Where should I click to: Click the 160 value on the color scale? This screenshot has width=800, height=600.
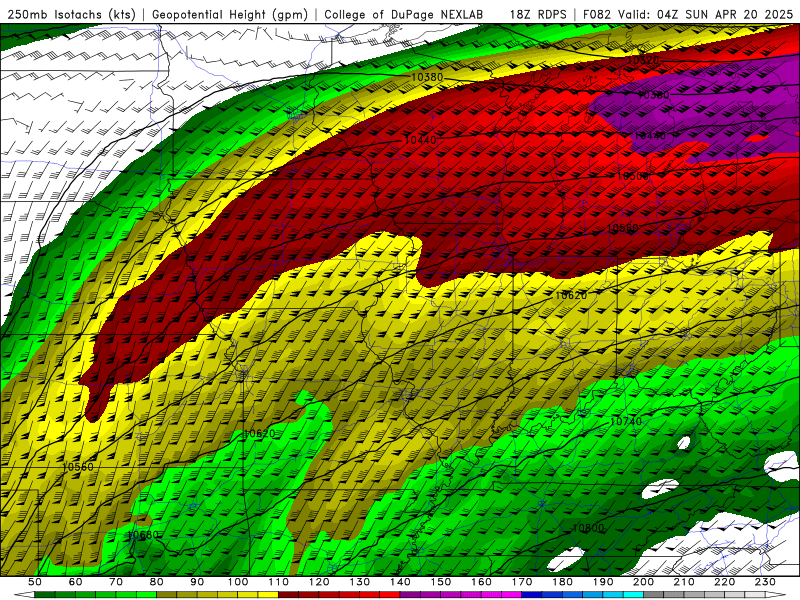tap(481, 582)
